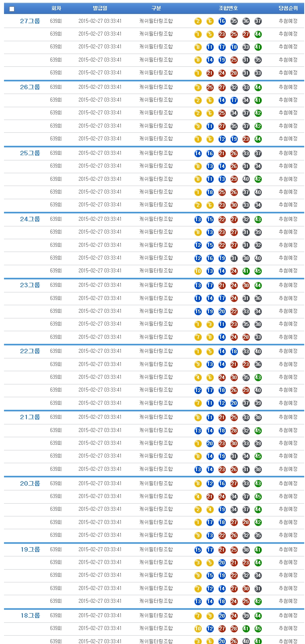Open the 21그룹 group label

click(30, 417)
